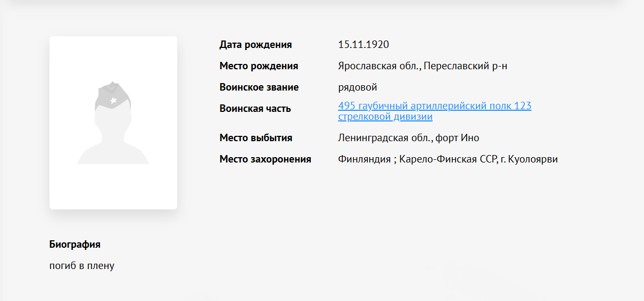644x301 pixels.
Task: Open the 495 гаубичный артиллерийский полк link
Action: 434,106
